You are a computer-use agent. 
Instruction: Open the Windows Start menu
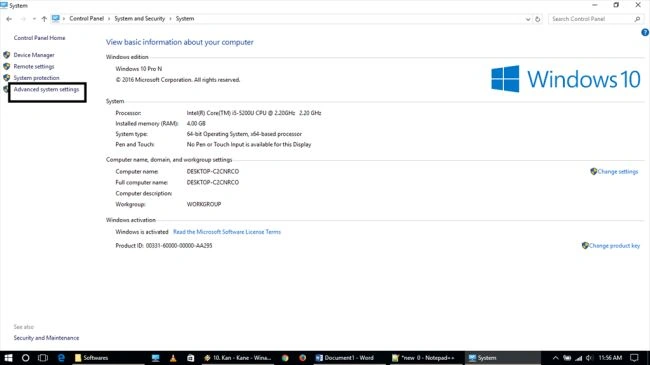tap(8, 358)
